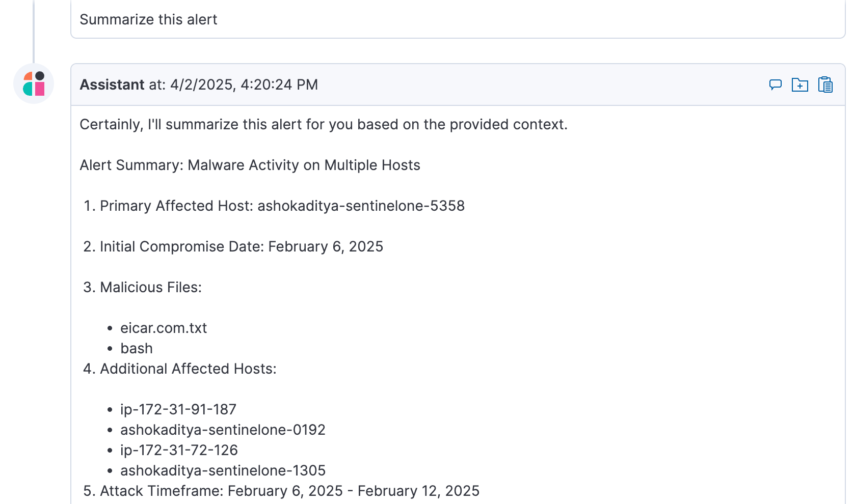The image size is (853, 504).
Task: Click the host ip-172-31-91-187
Action: coord(178,409)
